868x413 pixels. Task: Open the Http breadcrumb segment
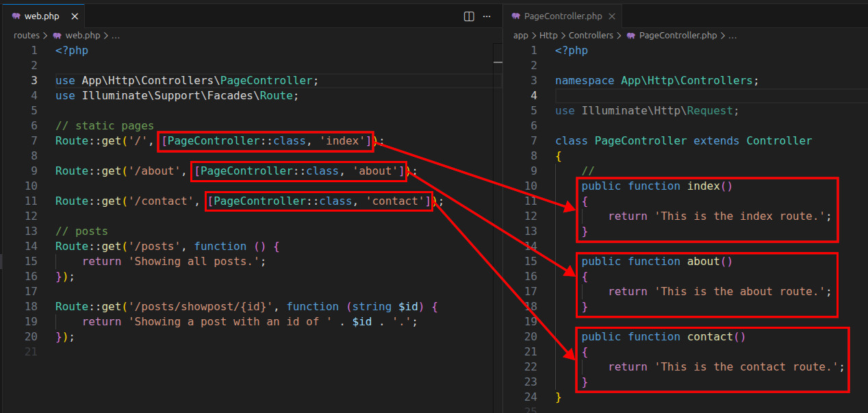(548, 36)
